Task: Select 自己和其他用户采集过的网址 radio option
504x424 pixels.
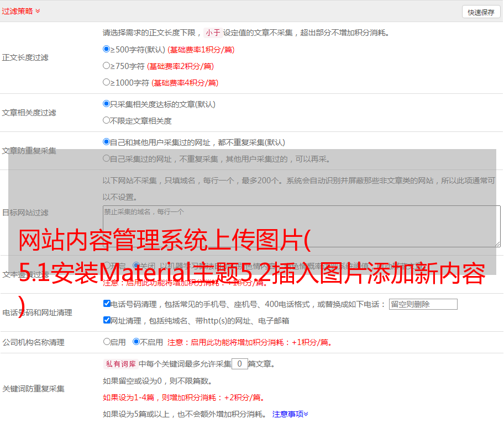Action: (x=107, y=142)
